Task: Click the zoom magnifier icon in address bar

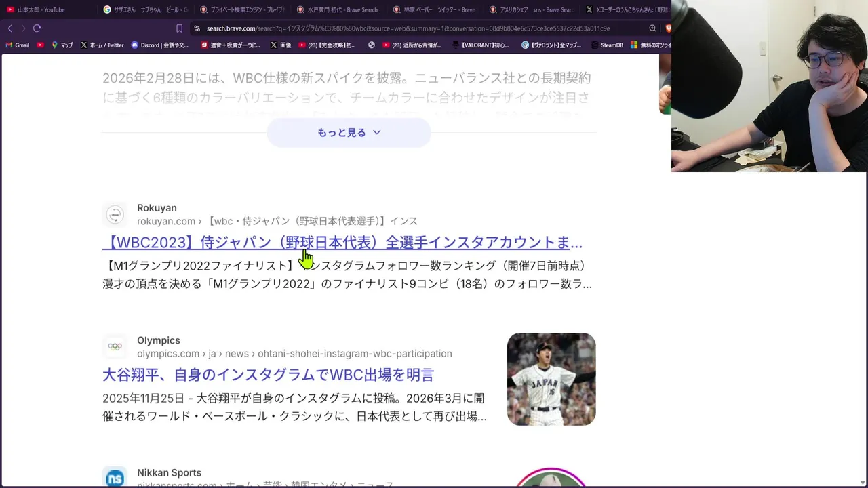Action: (652, 28)
